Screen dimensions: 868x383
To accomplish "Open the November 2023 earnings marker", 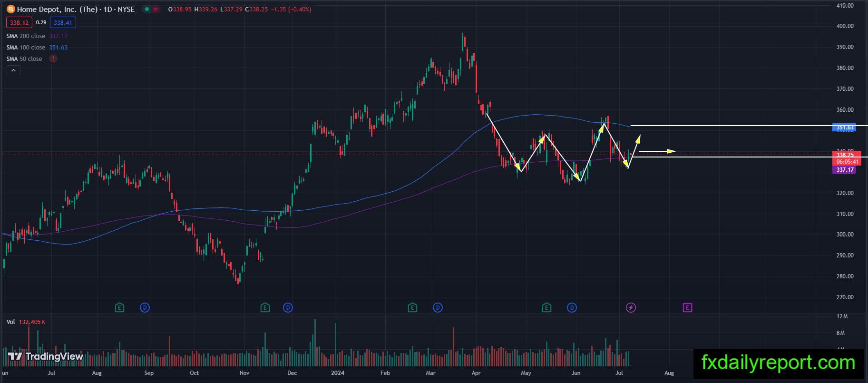I will pos(265,308).
